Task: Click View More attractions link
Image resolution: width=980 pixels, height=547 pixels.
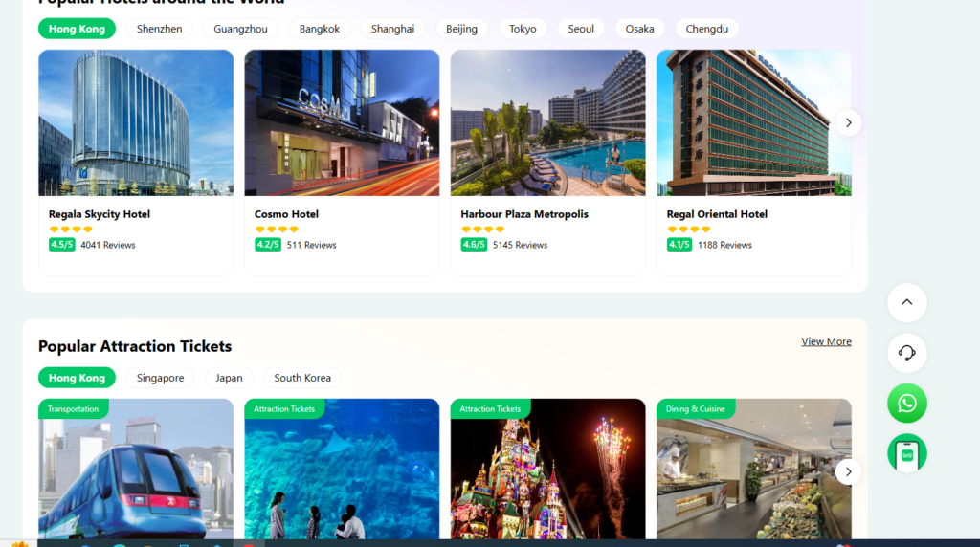Action: point(826,341)
